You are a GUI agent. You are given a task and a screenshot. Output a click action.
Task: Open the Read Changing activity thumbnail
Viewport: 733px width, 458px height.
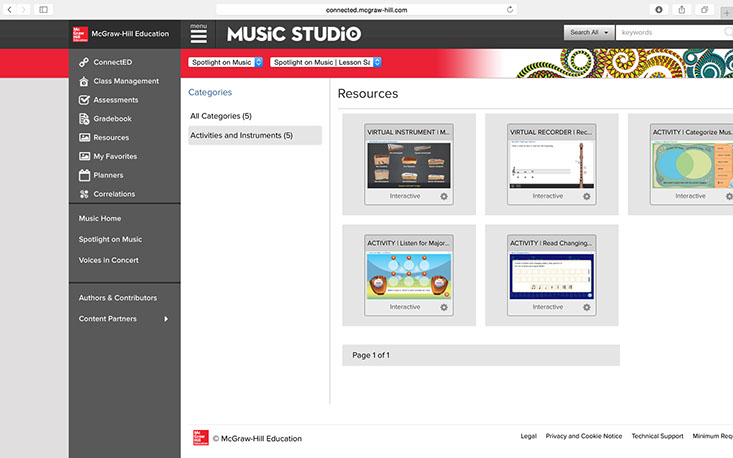[551, 276]
